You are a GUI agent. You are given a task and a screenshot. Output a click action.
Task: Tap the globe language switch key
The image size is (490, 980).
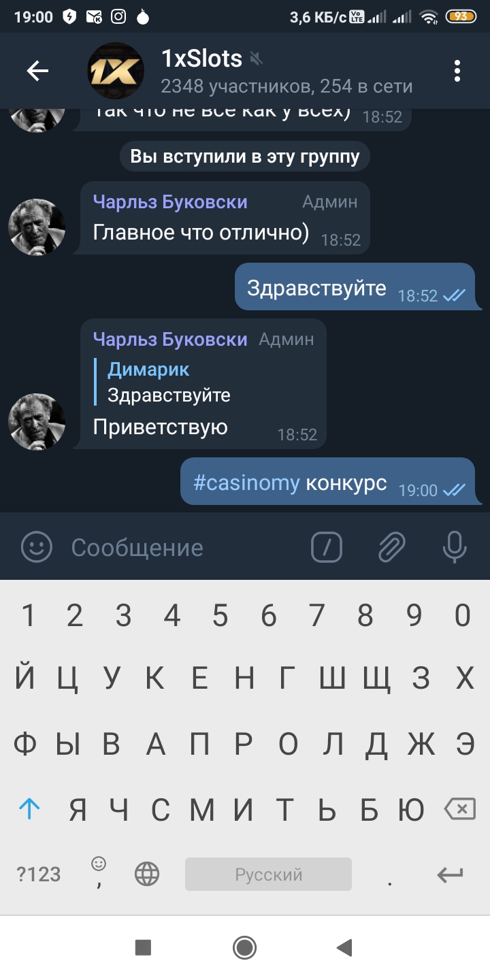pos(147,875)
